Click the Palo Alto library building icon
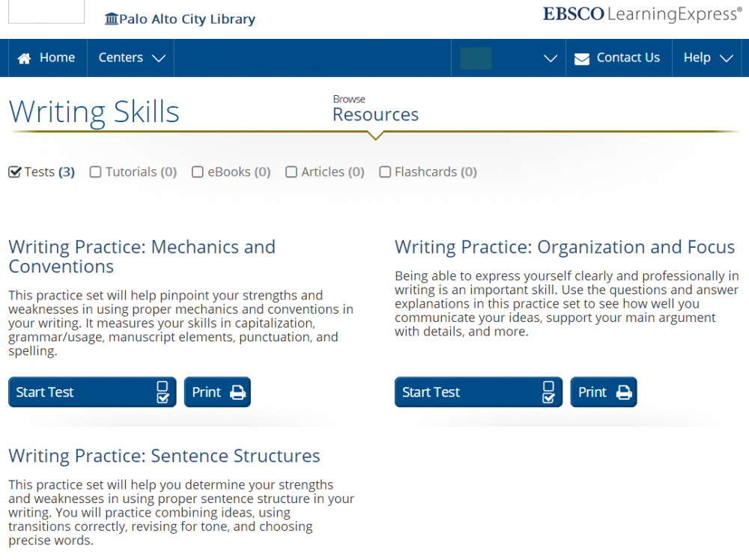 coord(112,19)
